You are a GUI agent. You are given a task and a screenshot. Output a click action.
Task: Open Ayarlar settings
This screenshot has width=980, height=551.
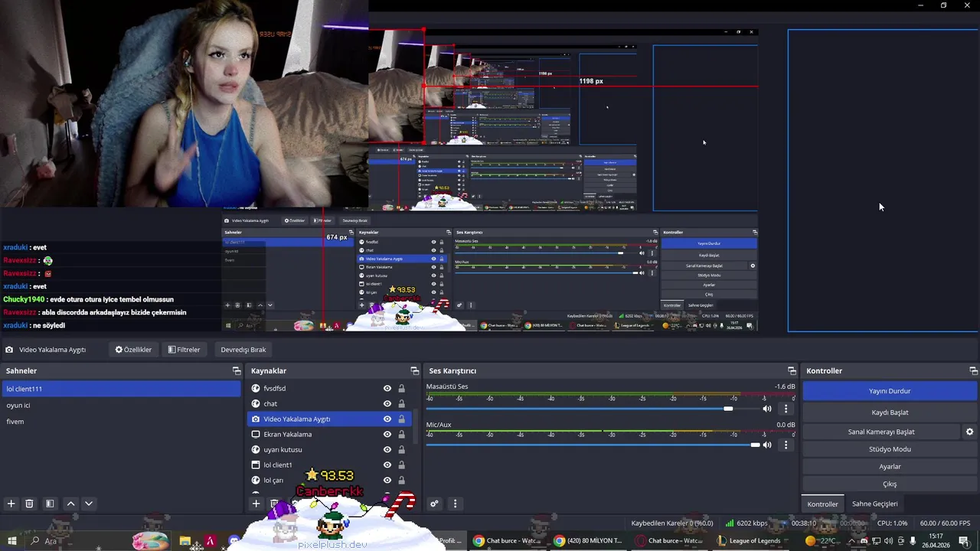pyautogui.click(x=890, y=467)
